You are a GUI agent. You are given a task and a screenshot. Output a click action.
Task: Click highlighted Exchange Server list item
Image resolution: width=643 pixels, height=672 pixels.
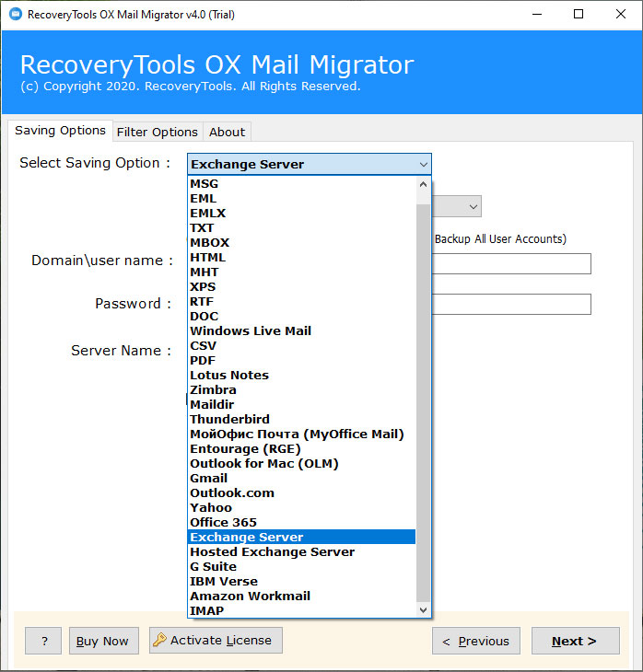coord(302,537)
